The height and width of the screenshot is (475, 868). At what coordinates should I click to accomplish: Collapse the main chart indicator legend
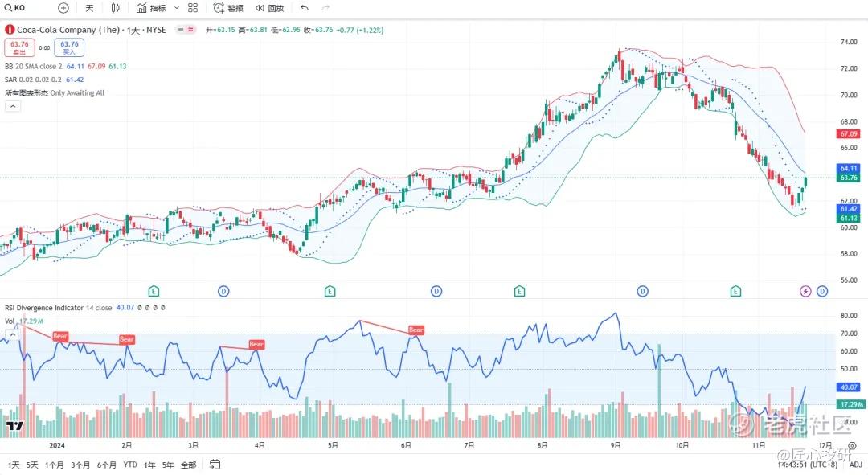click(x=13, y=106)
